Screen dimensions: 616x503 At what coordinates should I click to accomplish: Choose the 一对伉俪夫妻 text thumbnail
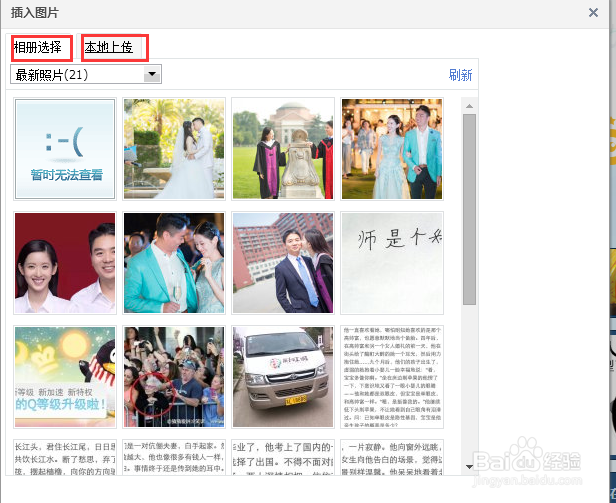point(174,457)
